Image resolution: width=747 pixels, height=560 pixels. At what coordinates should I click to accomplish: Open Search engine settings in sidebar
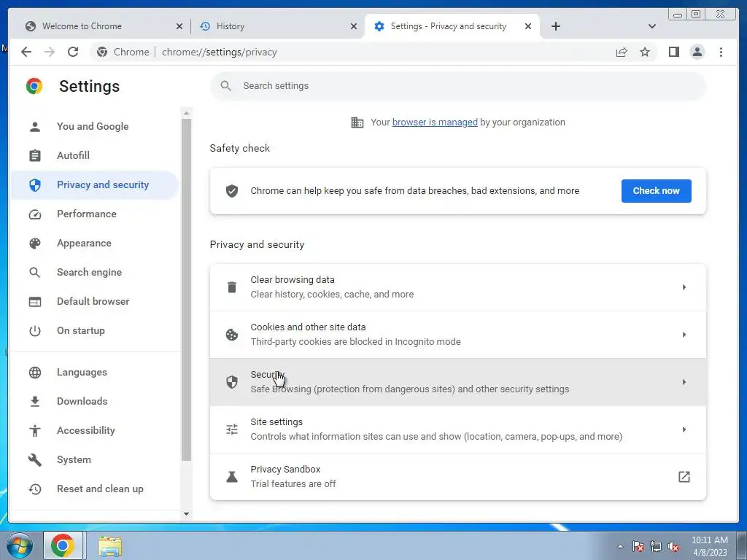click(94, 273)
